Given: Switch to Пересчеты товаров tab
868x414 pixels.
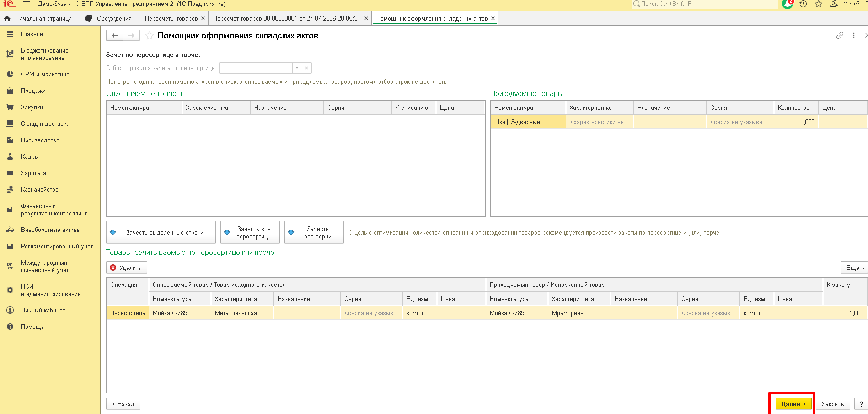Looking at the screenshot, I should 171,19.
